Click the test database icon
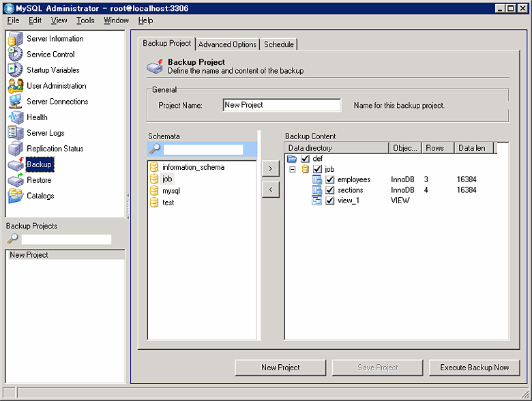Screen dimensions: 532x401 pos(154,203)
